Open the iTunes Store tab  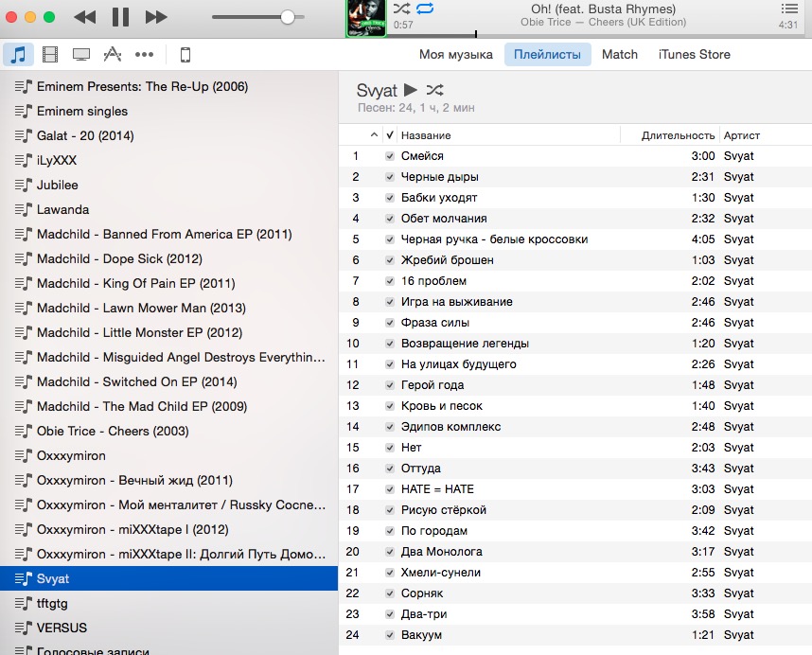(x=694, y=54)
